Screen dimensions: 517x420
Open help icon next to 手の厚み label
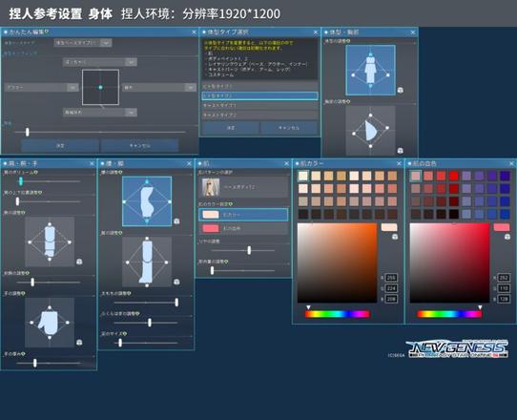[24, 354]
